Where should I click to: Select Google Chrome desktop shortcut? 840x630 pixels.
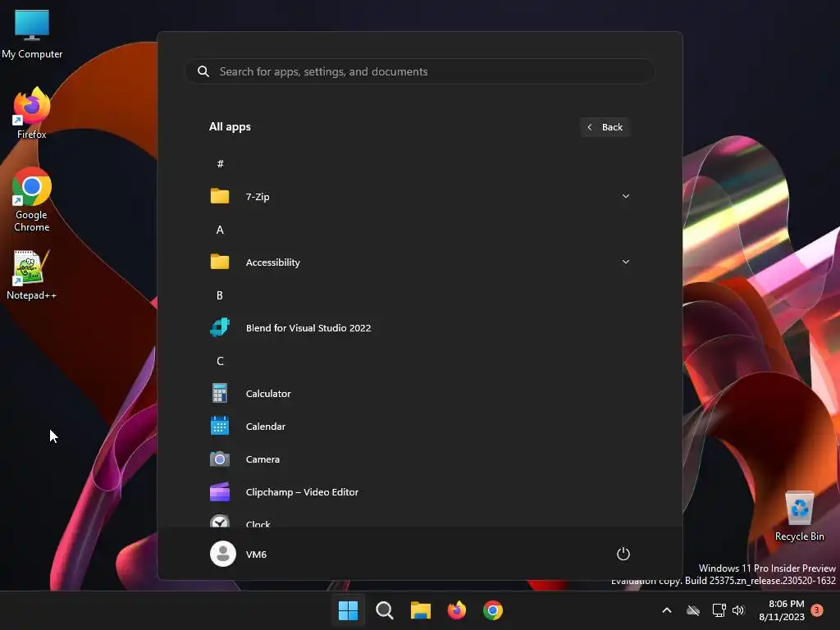click(x=32, y=200)
